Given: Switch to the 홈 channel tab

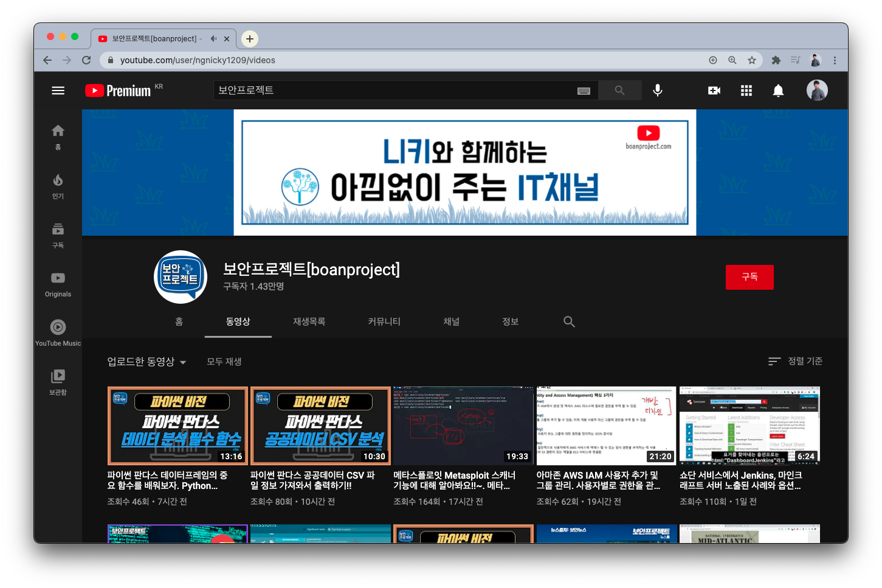Looking at the screenshot, I should [x=179, y=321].
